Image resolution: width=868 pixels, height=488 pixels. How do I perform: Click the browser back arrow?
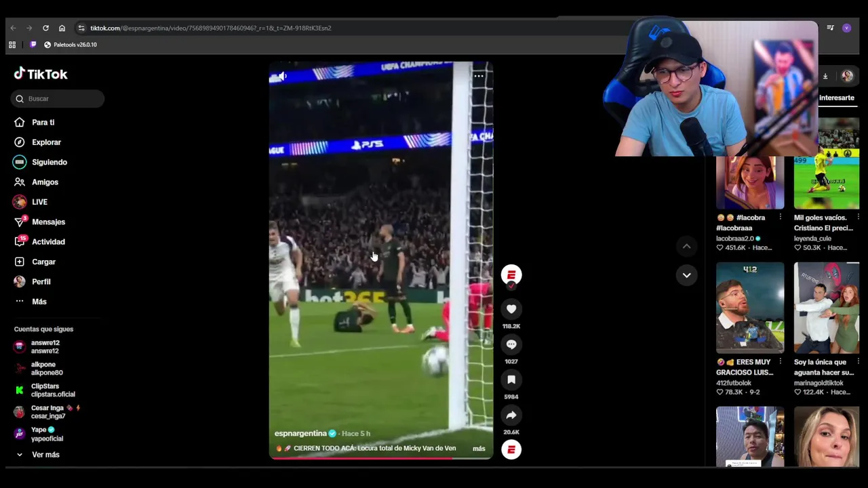point(13,28)
